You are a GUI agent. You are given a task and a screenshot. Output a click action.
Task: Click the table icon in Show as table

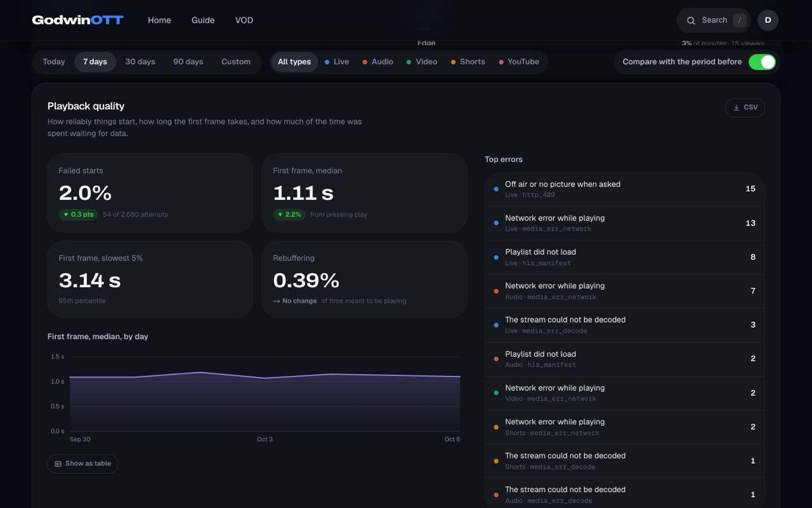pos(58,464)
